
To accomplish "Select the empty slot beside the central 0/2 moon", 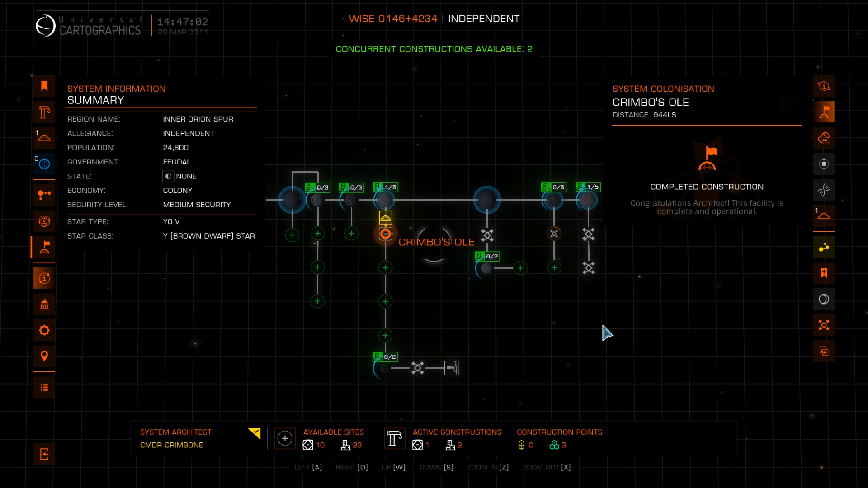I will [x=520, y=268].
